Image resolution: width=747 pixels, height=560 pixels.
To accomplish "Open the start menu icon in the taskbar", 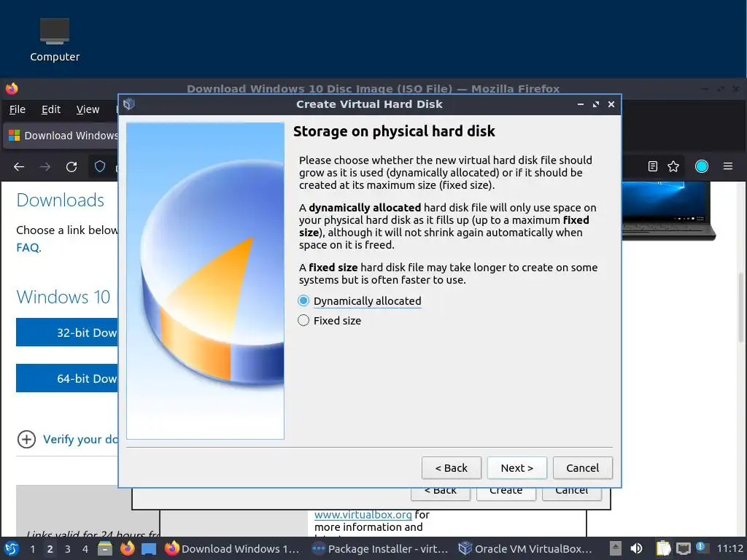I will 12,548.
